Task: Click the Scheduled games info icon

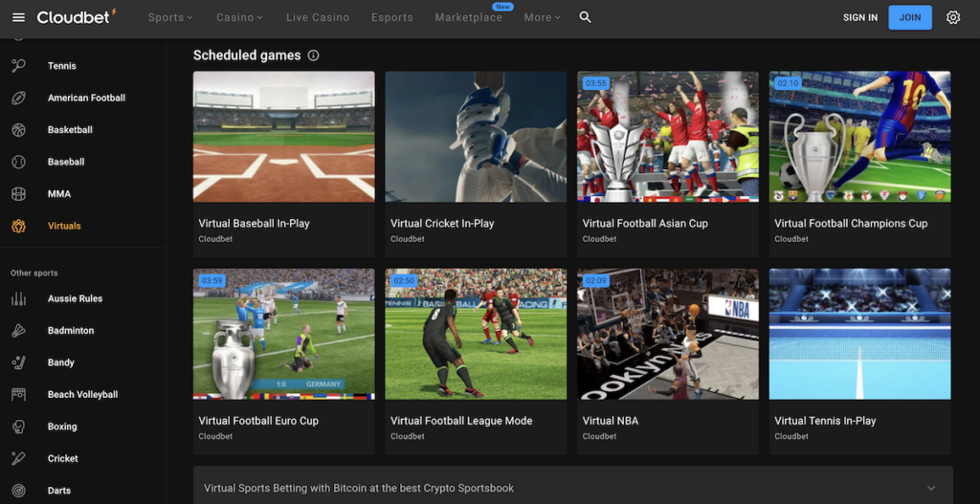Action: pos(313,55)
